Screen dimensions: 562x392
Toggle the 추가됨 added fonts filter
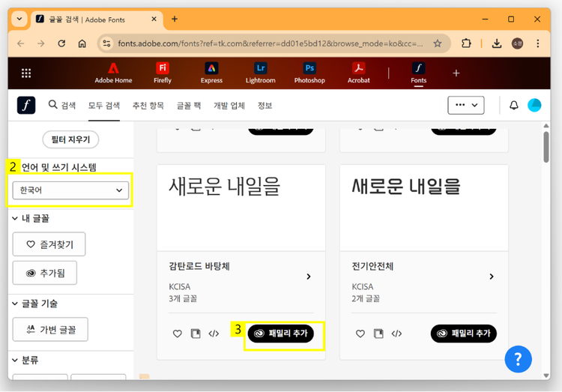tap(45, 273)
